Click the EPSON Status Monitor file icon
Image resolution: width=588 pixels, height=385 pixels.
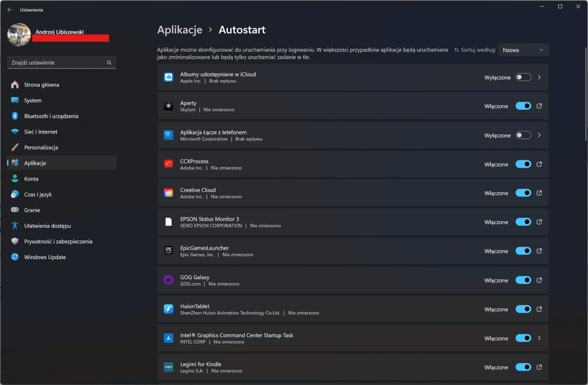point(168,222)
